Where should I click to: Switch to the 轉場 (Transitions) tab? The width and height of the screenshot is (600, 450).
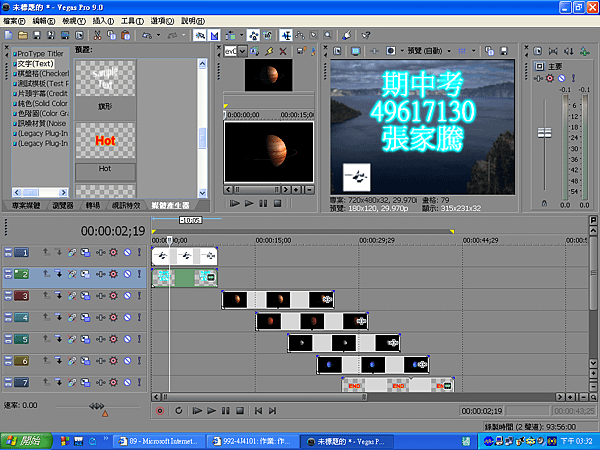coord(93,206)
